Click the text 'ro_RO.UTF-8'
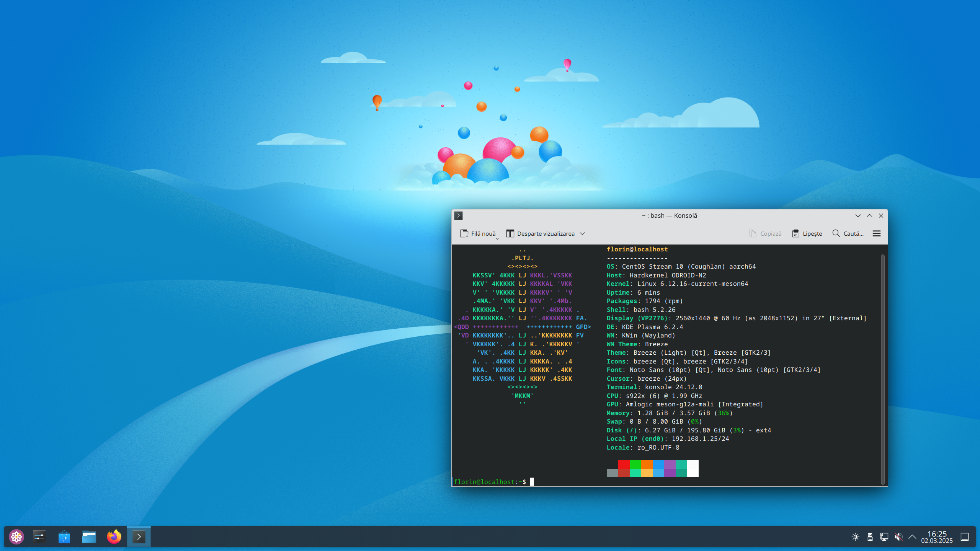The width and height of the screenshot is (980, 551). point(658,447)
